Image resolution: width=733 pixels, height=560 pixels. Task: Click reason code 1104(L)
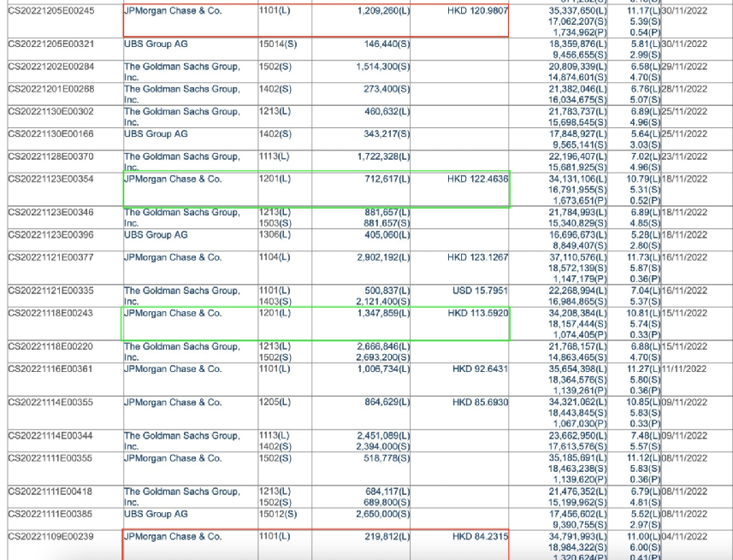275,257
